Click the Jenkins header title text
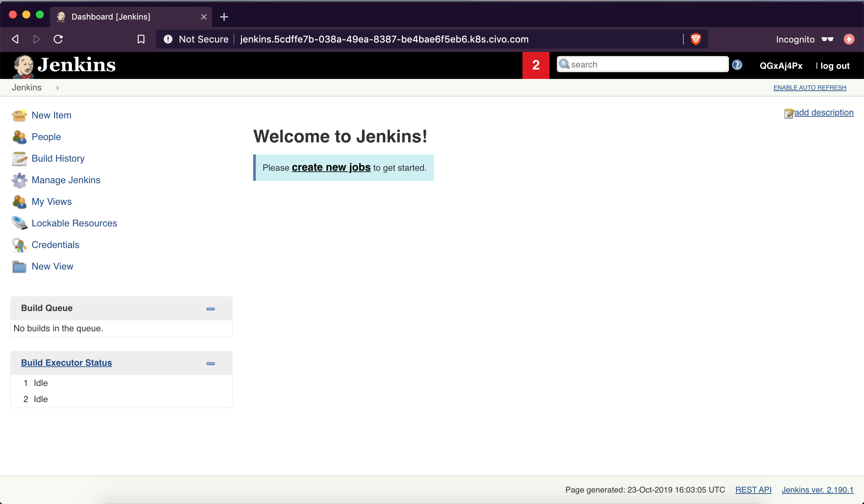The width and height of the screenshot is (864, 504). click(x=77, y=65)
